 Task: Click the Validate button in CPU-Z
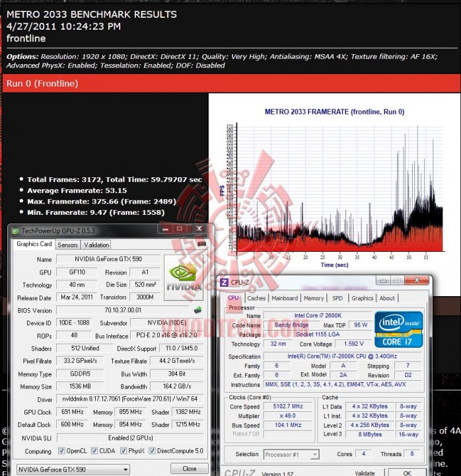(365, 473)
